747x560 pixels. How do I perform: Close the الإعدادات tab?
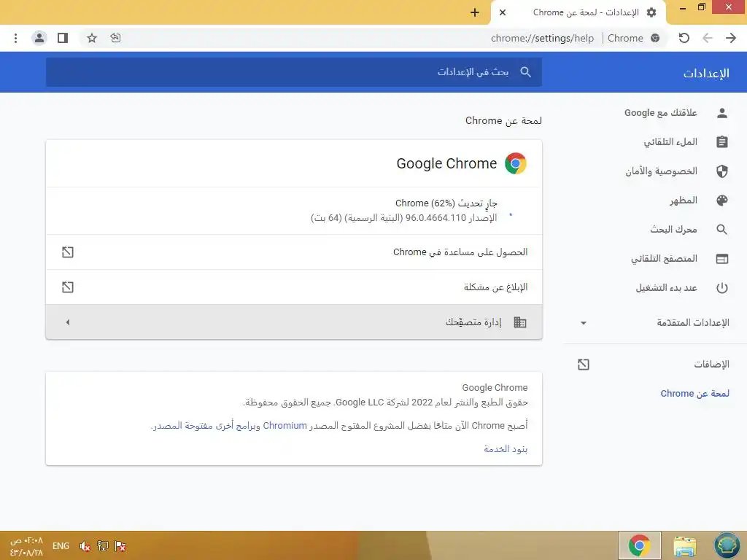coord(502,12)
